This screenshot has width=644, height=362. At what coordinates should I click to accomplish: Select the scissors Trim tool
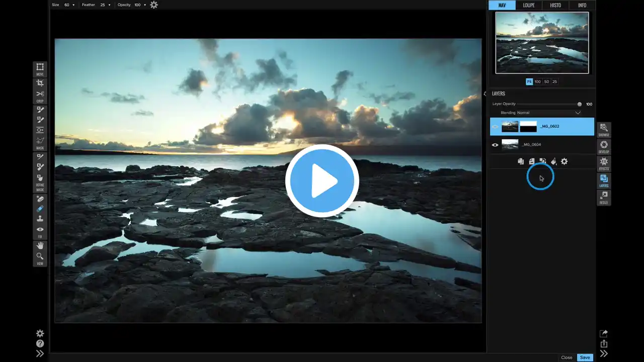pyautogui.click(x=40, y=94)
